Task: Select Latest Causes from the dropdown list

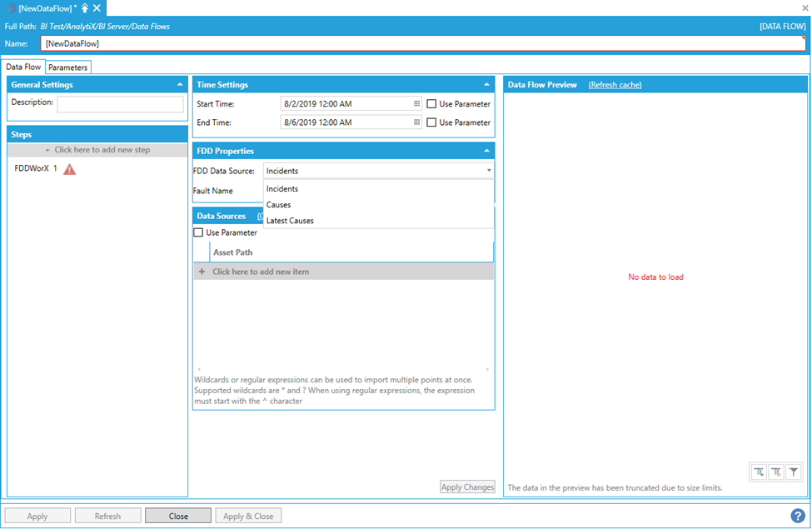Action: pyautogui.click(x=290, y=221)
